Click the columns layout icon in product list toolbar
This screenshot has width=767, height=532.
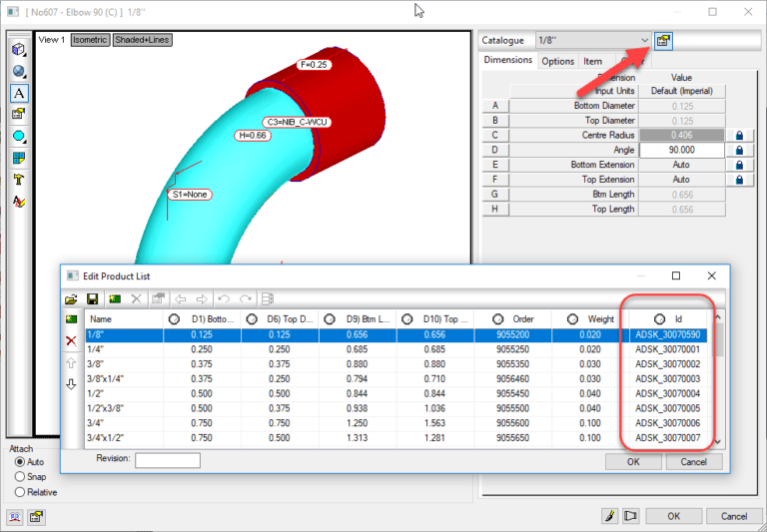(x=268, y=298)
